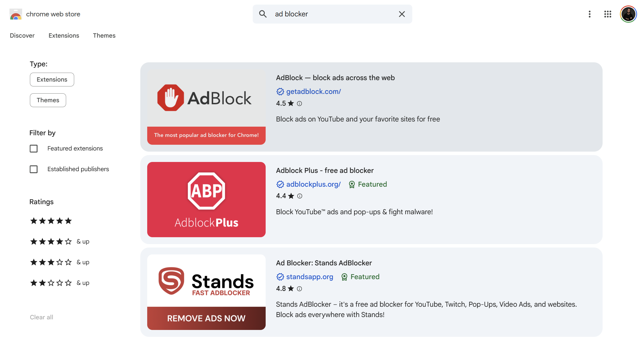Click the Chrome Web Store logo icon
Image resolution: width=644 pixels, height=340 pixels.
[16, 14]
